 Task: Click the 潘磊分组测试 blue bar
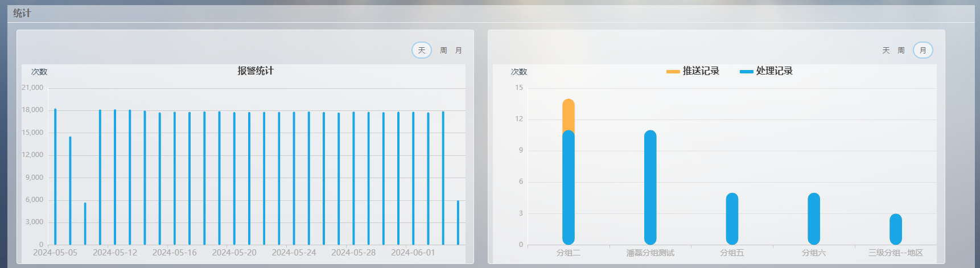click(650, 188)
